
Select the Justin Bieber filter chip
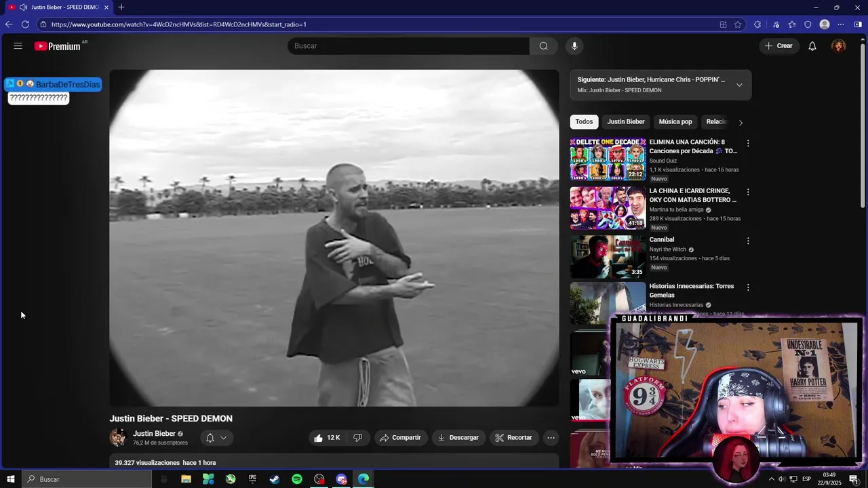pyautogui.click(x=626, y=122)
